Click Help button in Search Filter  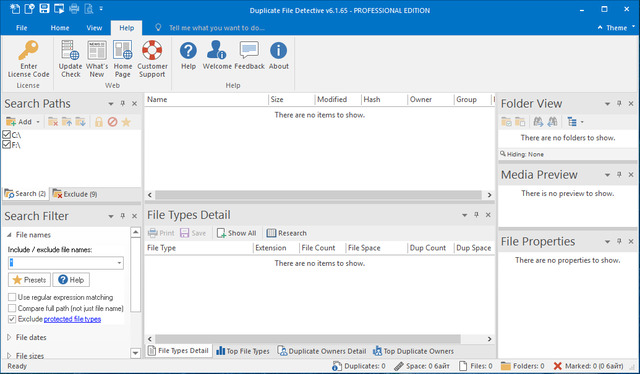[71, 280]
